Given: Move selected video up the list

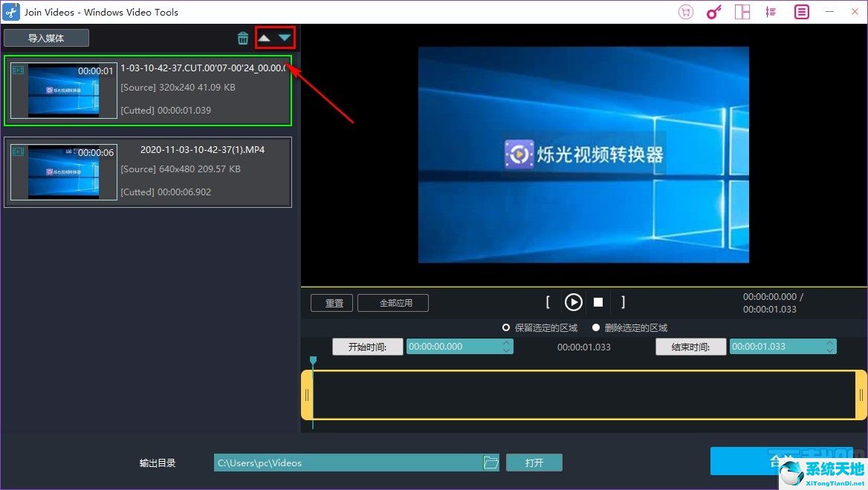Looking at the screenshot, I should [264, 36].
